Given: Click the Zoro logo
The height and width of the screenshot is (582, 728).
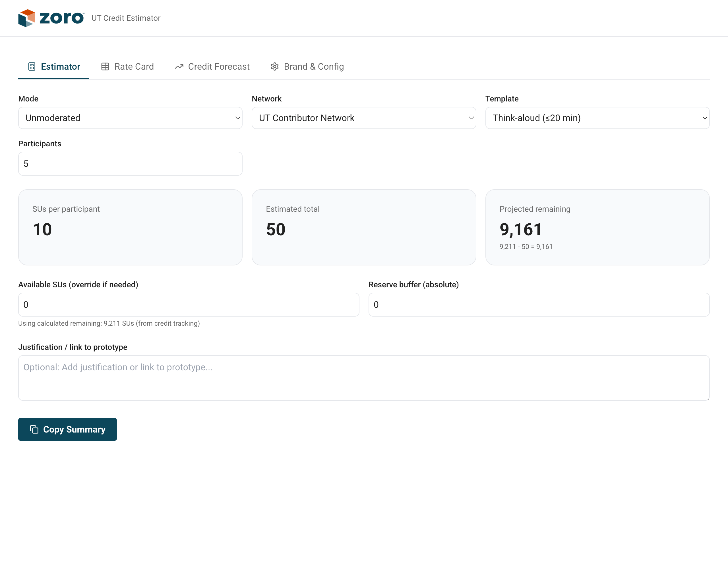Looking at the screenshot, I should pyautogui.click(x=51, y=18).
